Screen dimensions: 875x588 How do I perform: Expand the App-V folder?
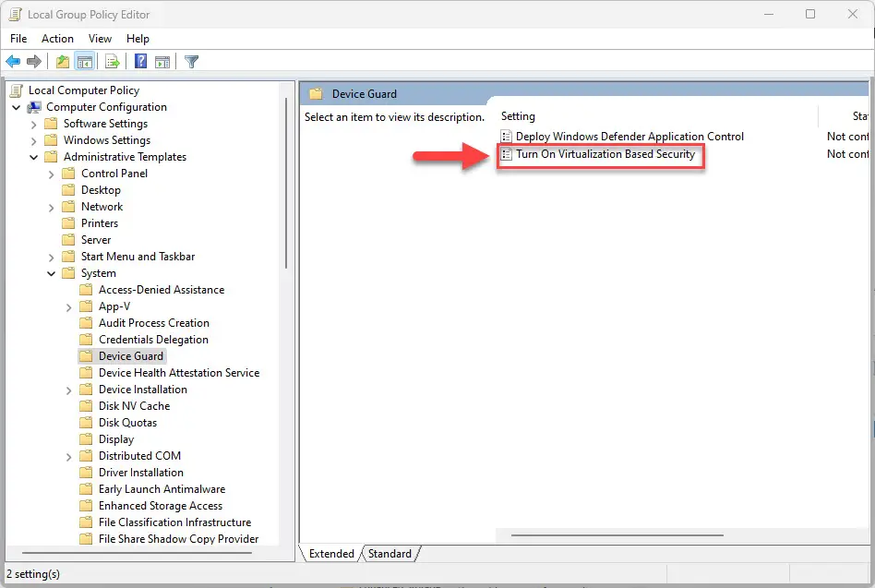68,307
